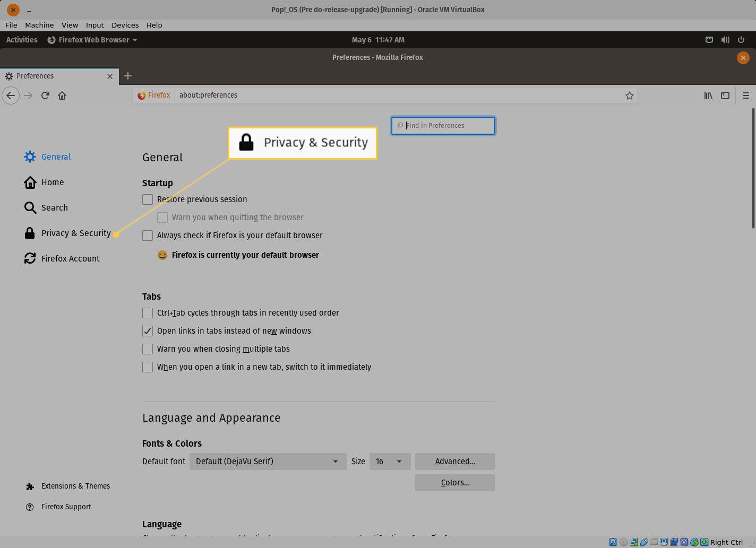Open VirtualBox Devices menu
The height and width of the screenshot is (548, 756).
(x=125, y=25)
